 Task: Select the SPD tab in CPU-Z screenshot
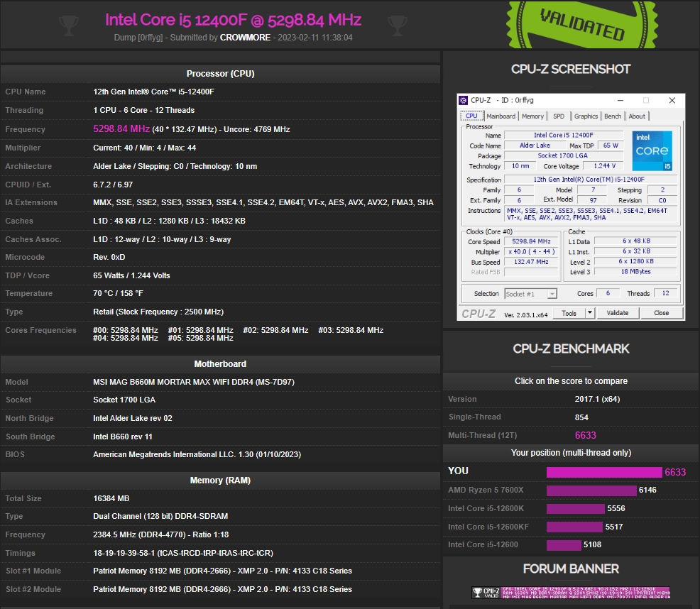coord(559,116)
